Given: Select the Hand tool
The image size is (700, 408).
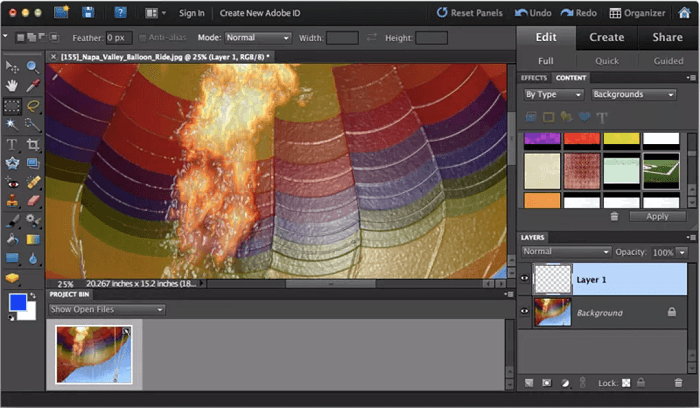Looking at the screenshot, I should click(12, 86).
